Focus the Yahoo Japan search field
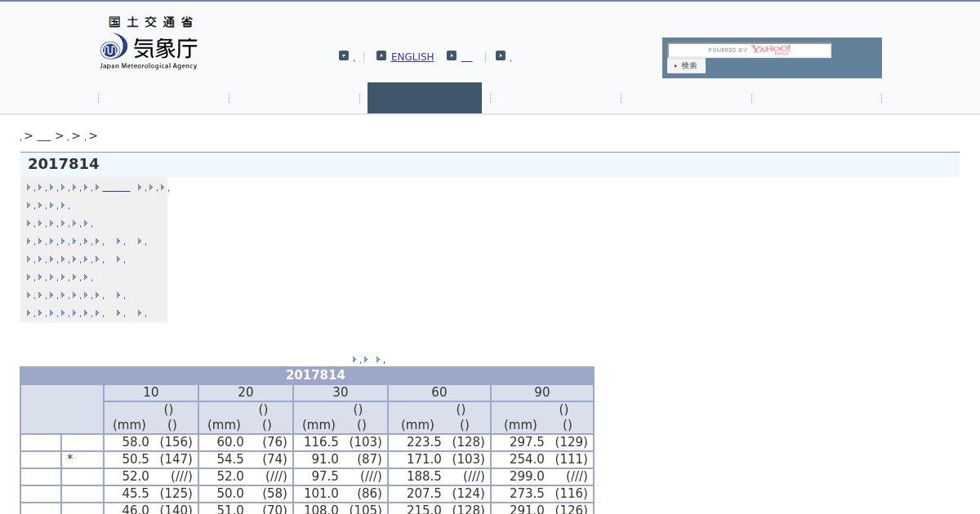 coord(750,51)
